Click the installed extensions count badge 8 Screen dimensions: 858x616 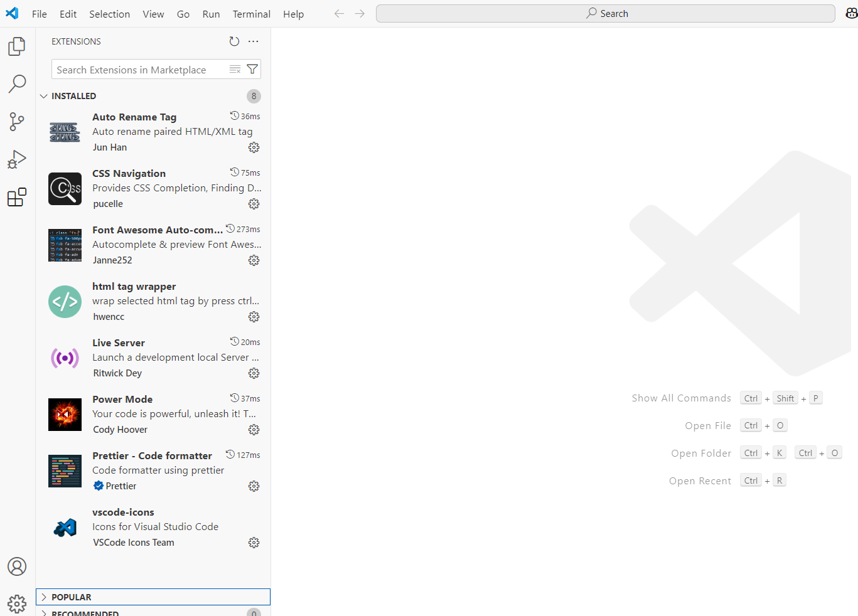point(254,96)
